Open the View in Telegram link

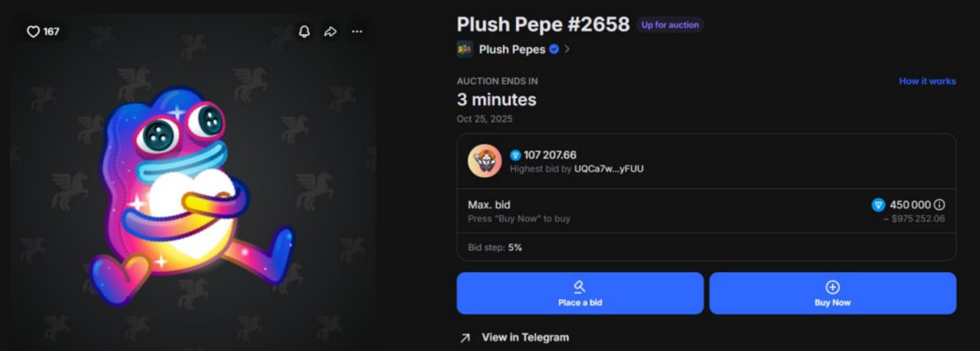coord(525,337)
